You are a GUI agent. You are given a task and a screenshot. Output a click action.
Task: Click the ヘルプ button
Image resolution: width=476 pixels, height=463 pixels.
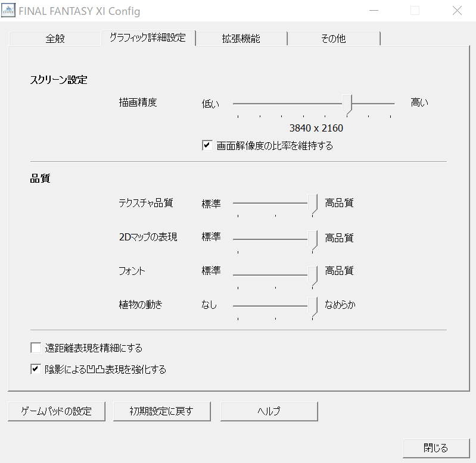pyautogui.click(x=269, y=411)
